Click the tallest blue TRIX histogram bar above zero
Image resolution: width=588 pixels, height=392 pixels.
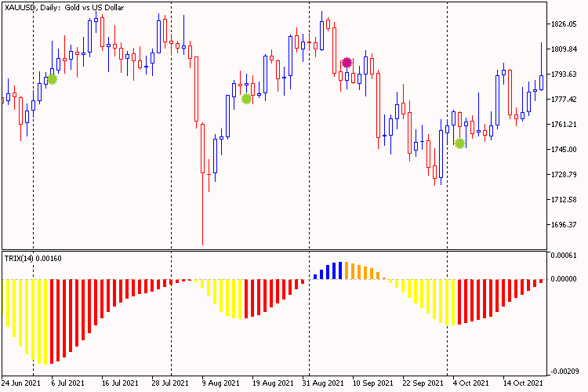[340, 270]
